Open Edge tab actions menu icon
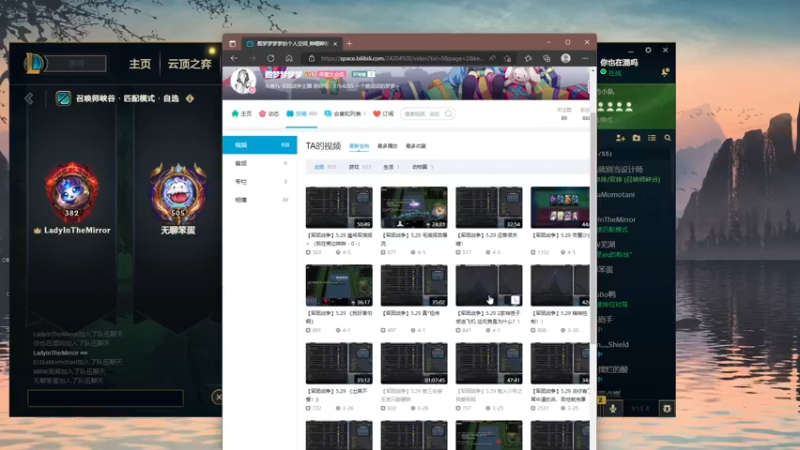The width and height of the screenshot is (800, 450). [x=232, y=43]
